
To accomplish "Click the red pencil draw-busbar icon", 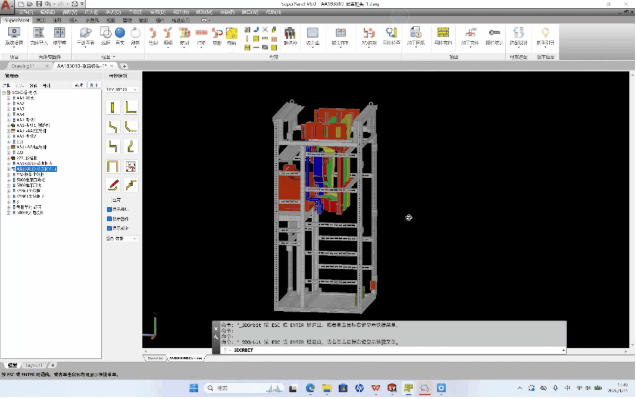I will (113, 185).
